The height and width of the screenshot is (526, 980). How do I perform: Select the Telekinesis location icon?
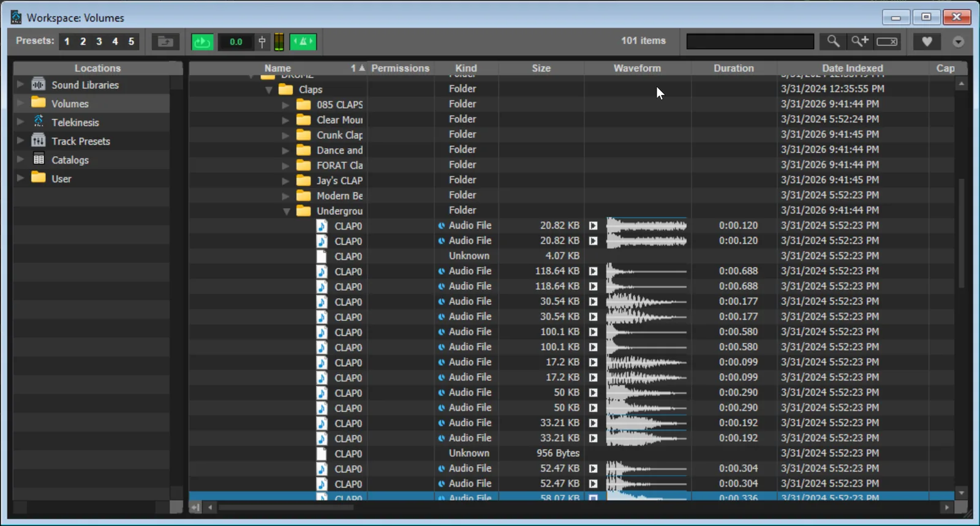tap(38, 122)
